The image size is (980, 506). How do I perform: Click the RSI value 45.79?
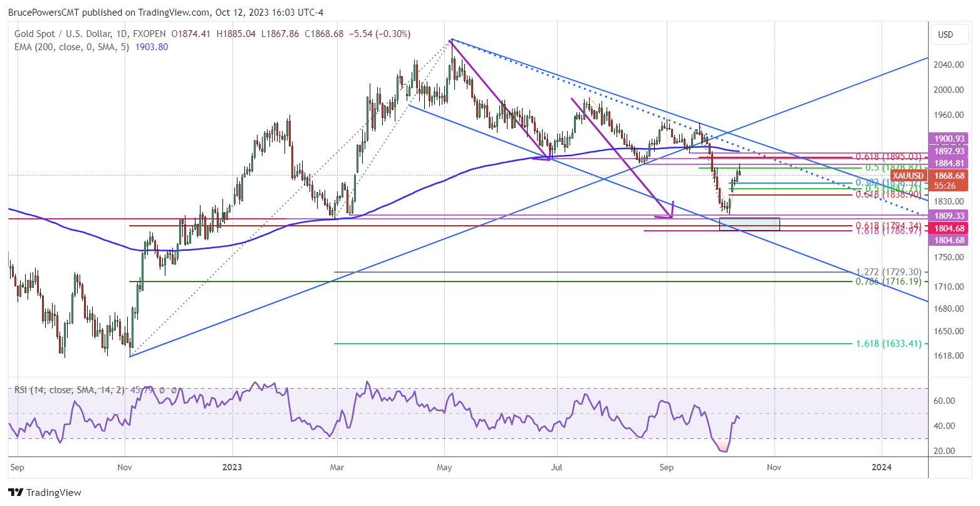point(140,390)
